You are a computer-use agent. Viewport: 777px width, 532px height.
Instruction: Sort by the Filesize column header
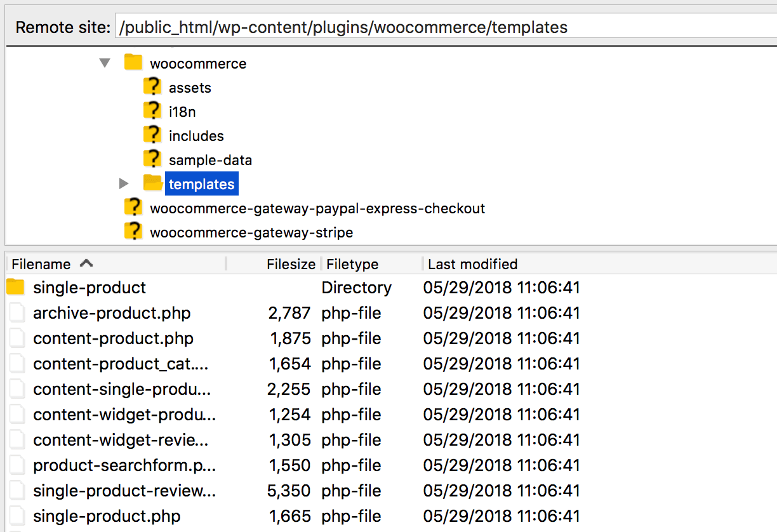tap(291, 264)
